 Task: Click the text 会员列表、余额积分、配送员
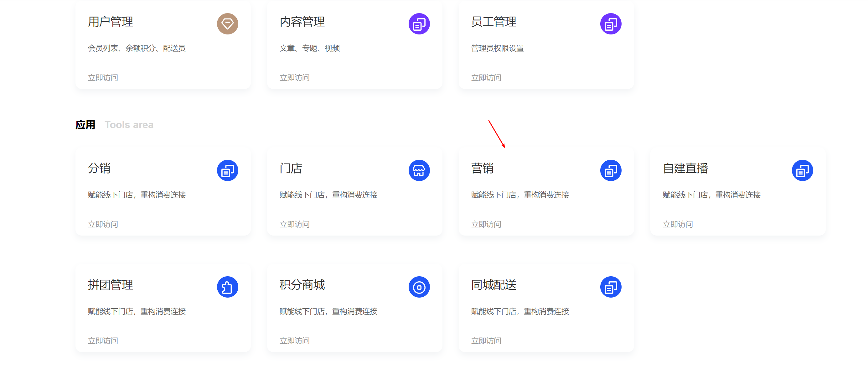pos(137,49)
